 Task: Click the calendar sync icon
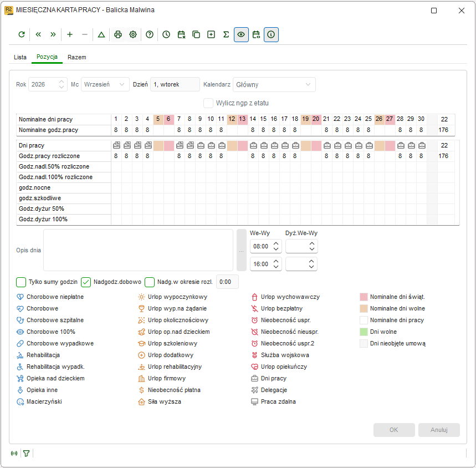(x=256, y=34)
